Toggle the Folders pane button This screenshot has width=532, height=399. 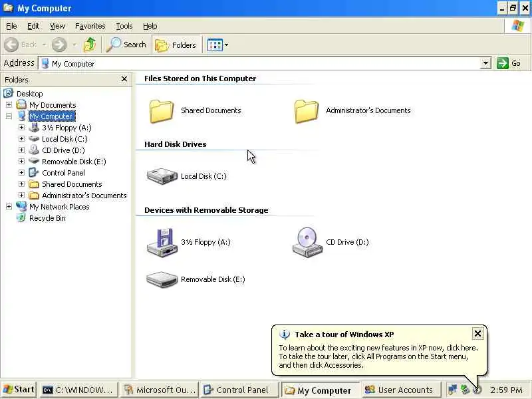pos(176,45)
